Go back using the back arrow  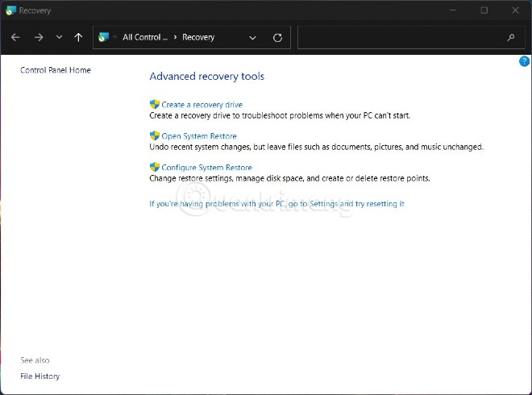[x=15, y=37]
